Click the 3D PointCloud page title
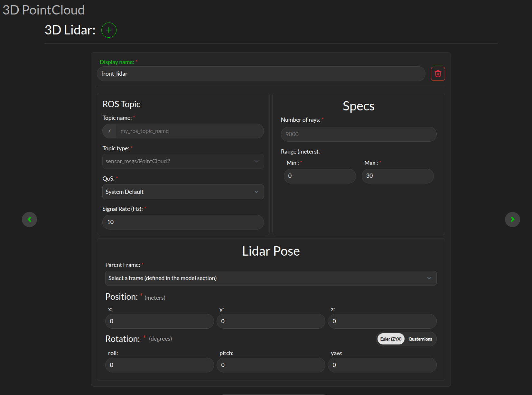Screen dimensions: 532x395 point(43,10)
